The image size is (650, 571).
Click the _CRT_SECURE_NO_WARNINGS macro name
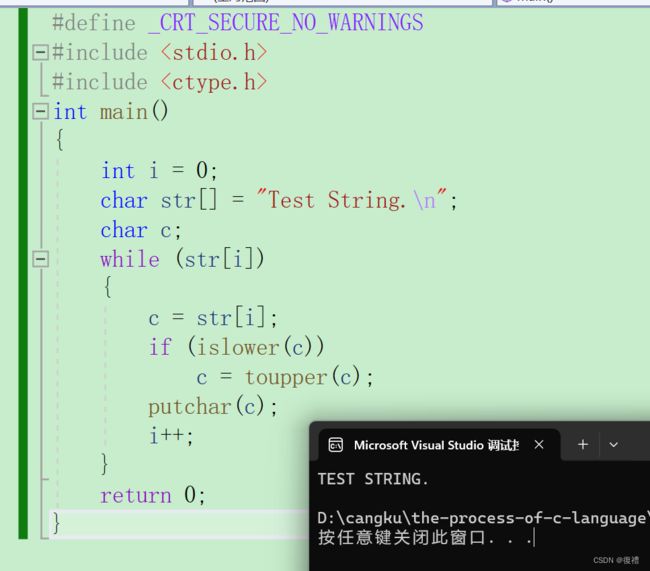[286, 22]
